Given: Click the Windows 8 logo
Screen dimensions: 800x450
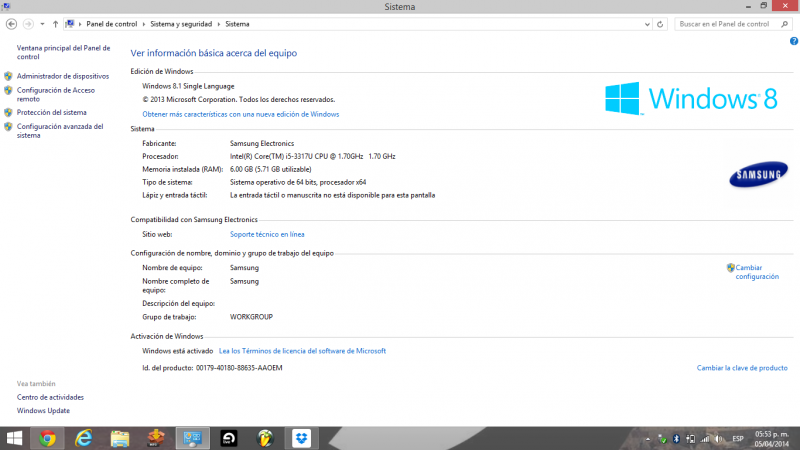Looking at the screenshot, I should pos(691,98).
